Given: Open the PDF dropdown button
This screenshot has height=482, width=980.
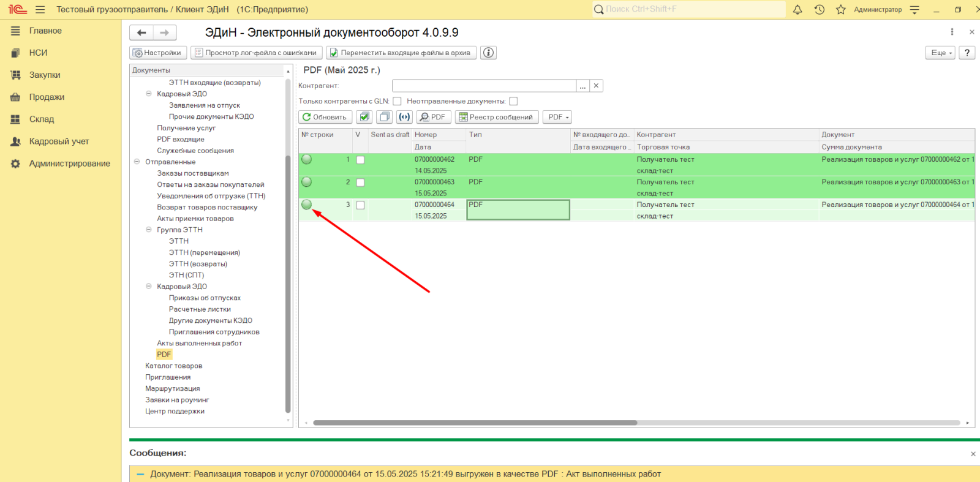Looking at the screenshot, I should tap(558, 117).
